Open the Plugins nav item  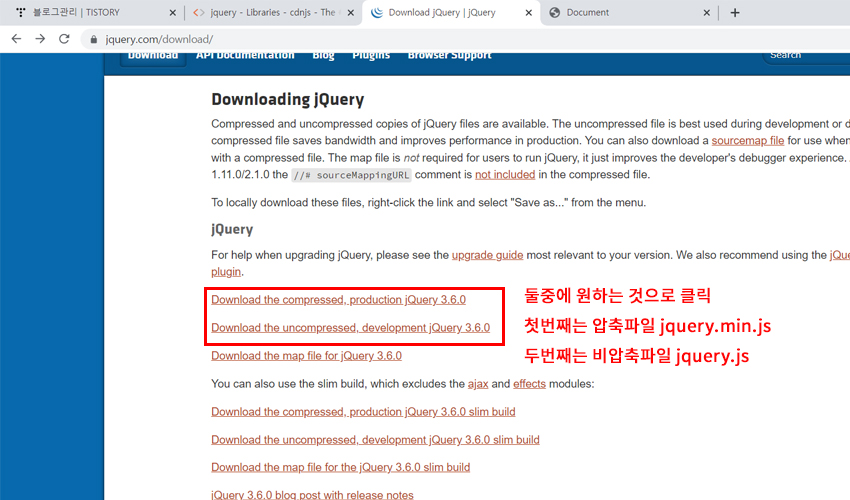point(371,55)
